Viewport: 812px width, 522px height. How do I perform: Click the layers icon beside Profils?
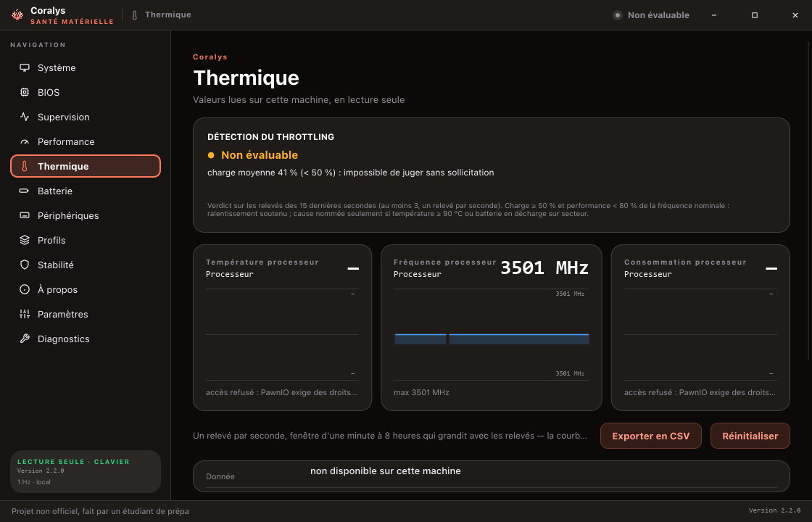(x=25, y=240)
